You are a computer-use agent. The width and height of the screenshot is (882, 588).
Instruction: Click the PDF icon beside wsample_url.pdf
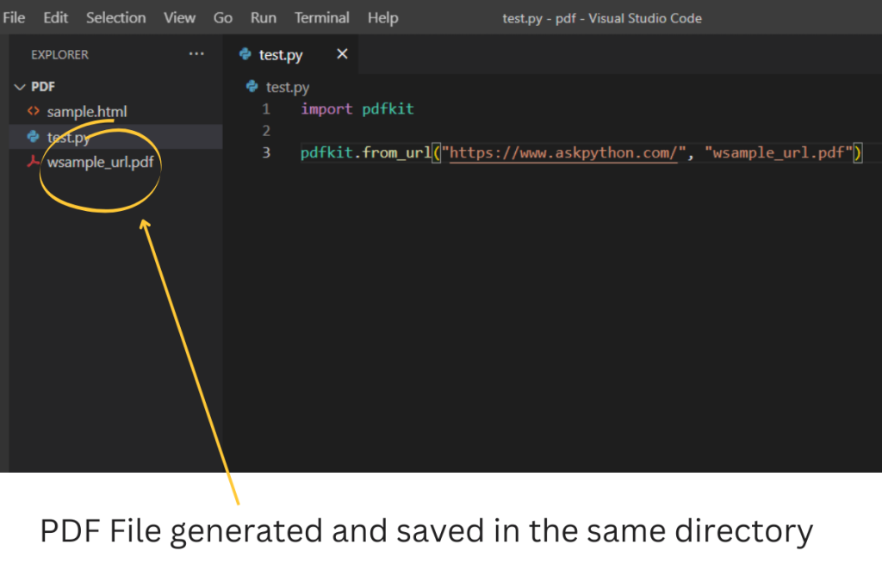tap(34, 162)
